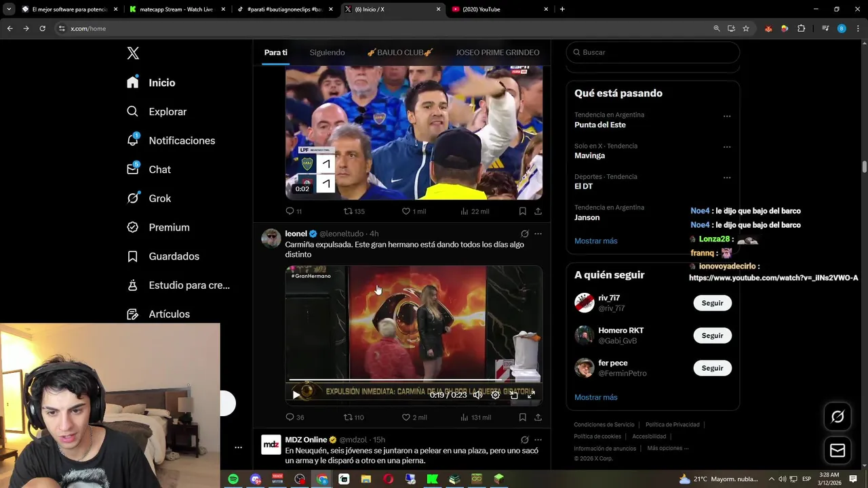The image size is (868, 488).
Task: Switch to JOSEO PRIME GRINDEO tab
Action: pos(498,53)
